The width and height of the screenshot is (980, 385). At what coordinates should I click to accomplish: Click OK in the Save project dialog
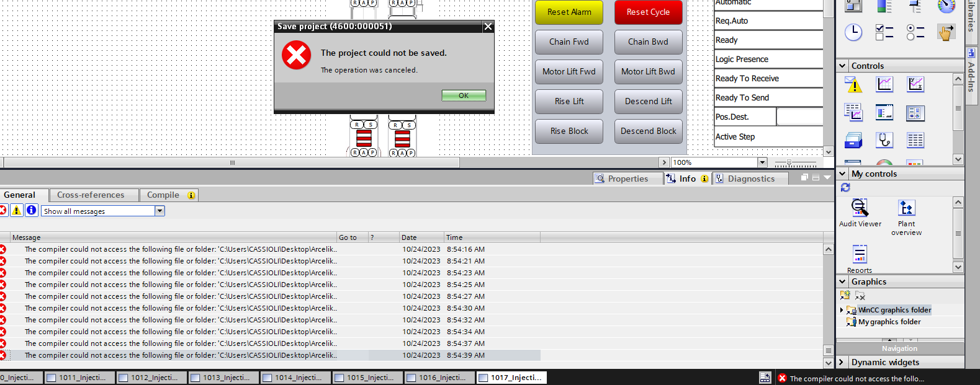[x=464, y=95]
